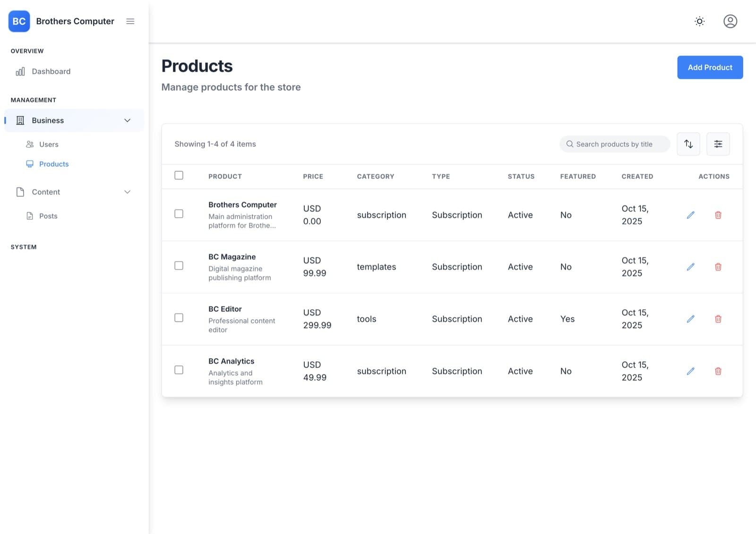Open the filter sliders icon button

[x=718, y=144]
